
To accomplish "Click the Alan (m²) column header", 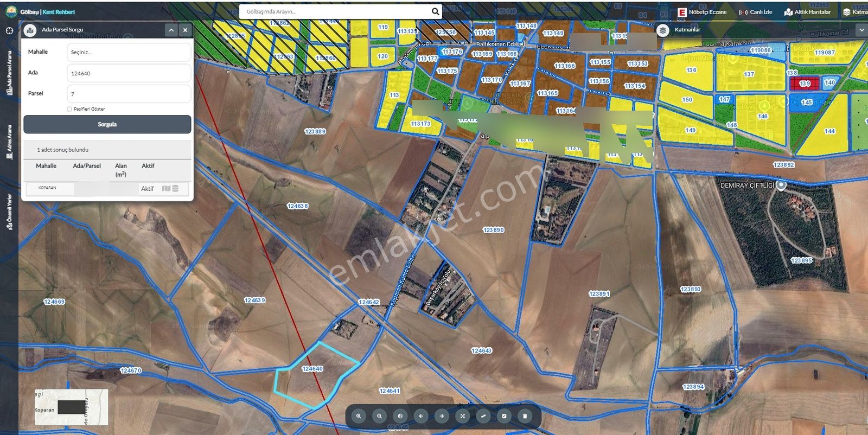I will coord(121,170).
